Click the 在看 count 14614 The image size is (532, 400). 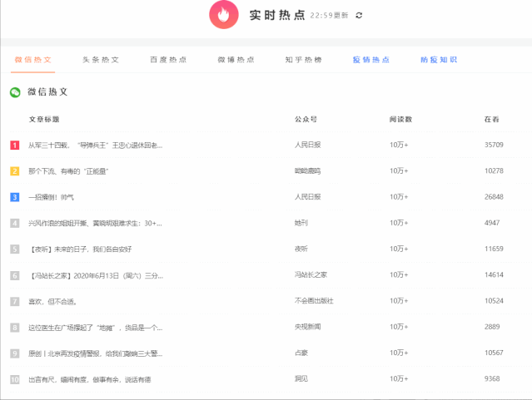point(494,275)
